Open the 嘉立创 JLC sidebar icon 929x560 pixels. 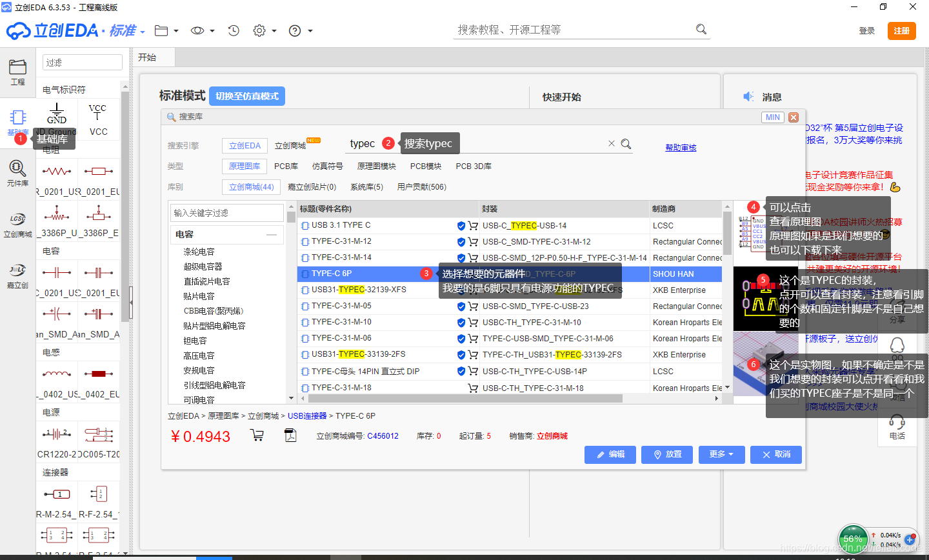tap(17, 275)
